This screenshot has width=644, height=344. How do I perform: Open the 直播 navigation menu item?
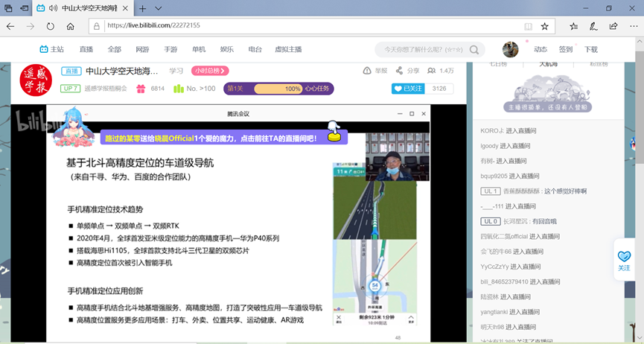pos(86,49)
